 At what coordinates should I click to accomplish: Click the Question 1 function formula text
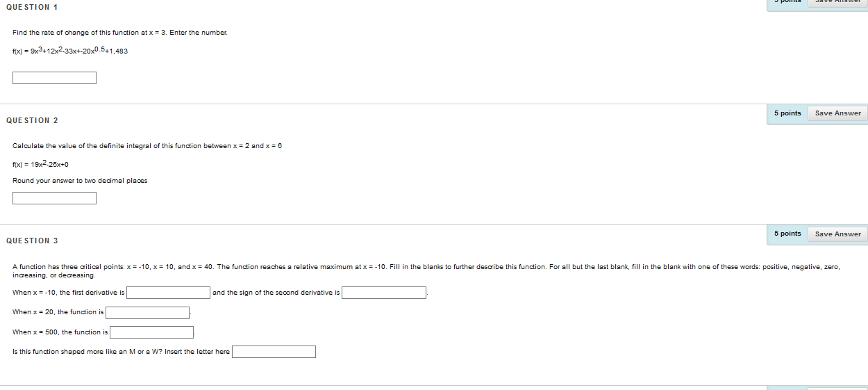70,51
